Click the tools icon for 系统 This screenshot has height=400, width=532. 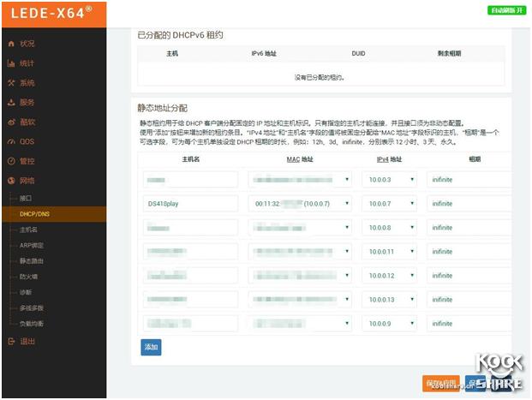point(11,83)
